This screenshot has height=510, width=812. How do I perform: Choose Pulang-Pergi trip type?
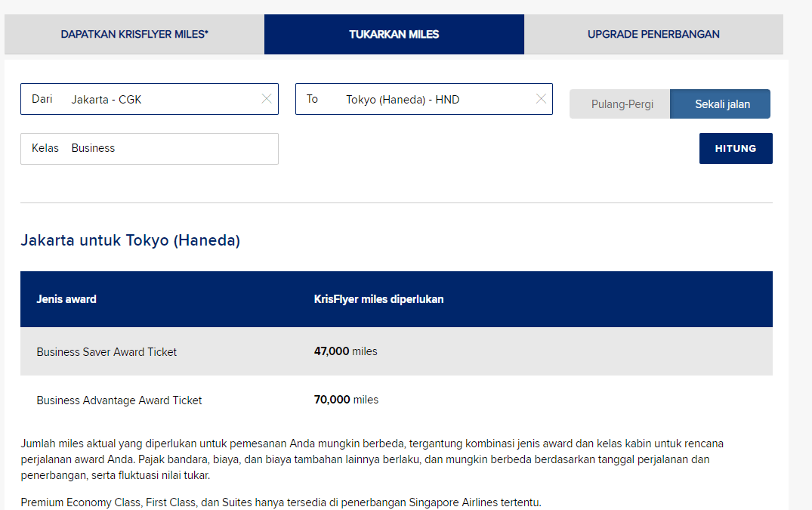pyautogui.click(x=620, y=104)
